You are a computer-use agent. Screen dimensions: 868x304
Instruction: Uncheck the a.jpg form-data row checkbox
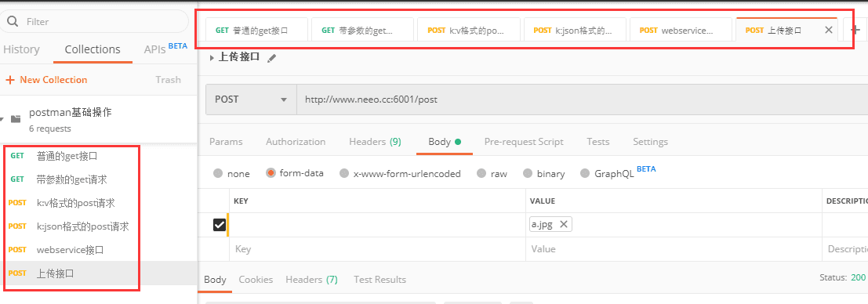pyautogui.click(x=220, y=225)
